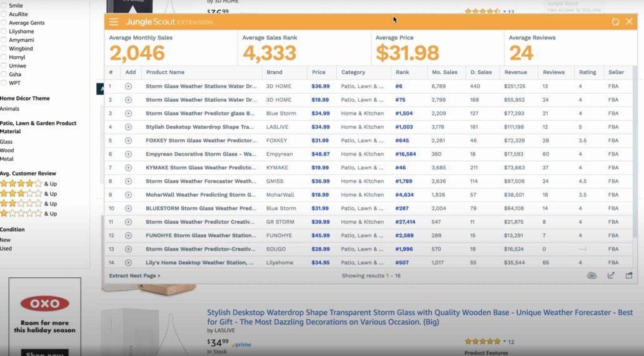Click the cloud icon in extension footer
644x356 pixels.
(x=592, y=275)
